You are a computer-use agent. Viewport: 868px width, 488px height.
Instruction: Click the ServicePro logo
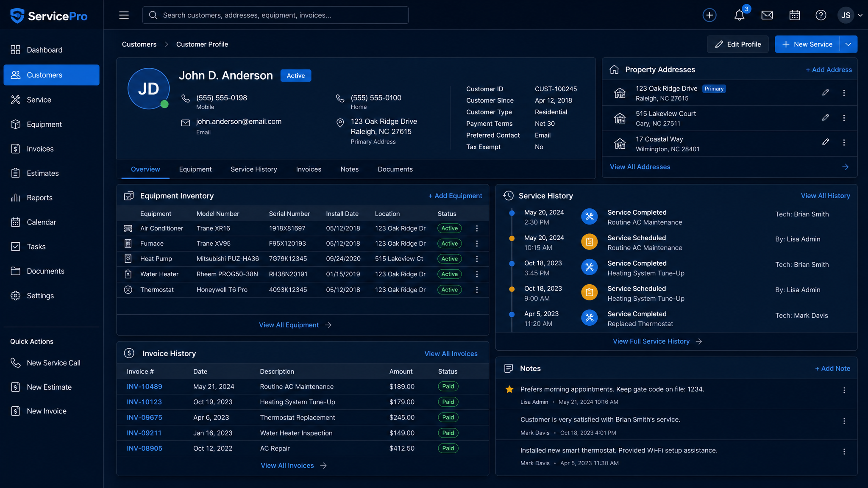(49, 16)
